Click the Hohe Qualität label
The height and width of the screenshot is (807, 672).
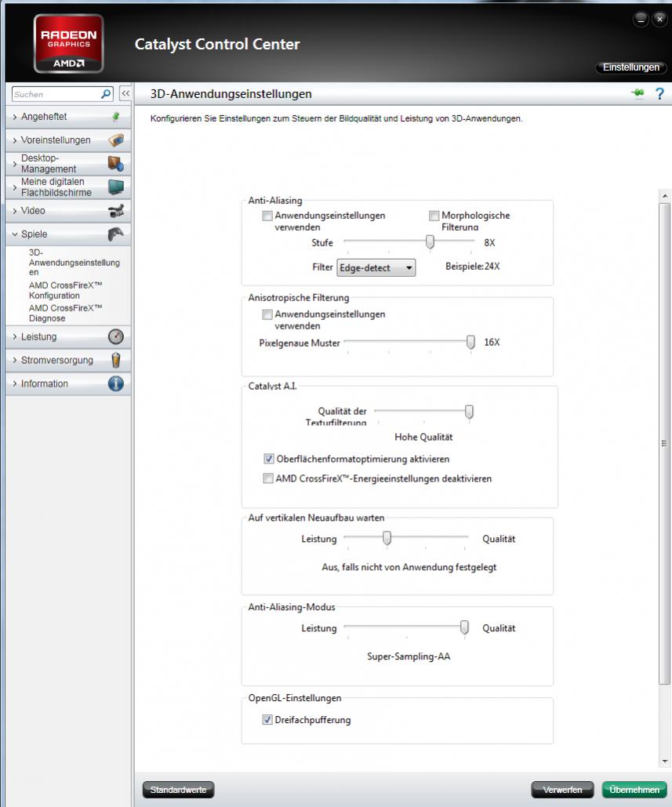click(x=423, y=437)
